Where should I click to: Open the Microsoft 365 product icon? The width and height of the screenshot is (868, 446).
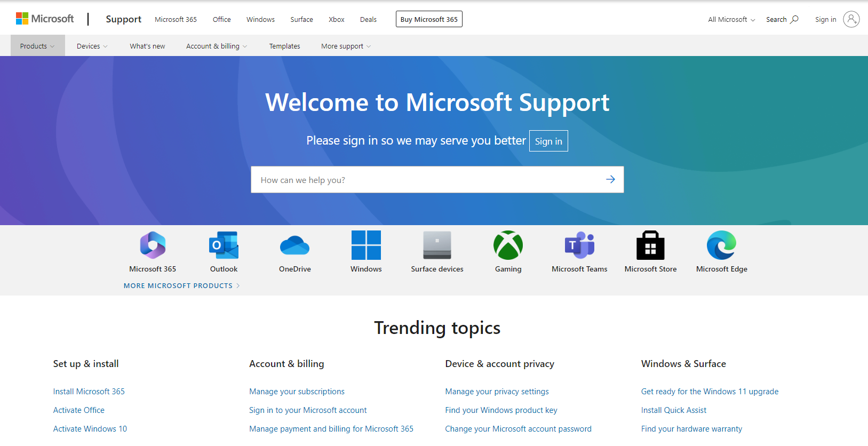pyautogui.click(x=153, y=245)
